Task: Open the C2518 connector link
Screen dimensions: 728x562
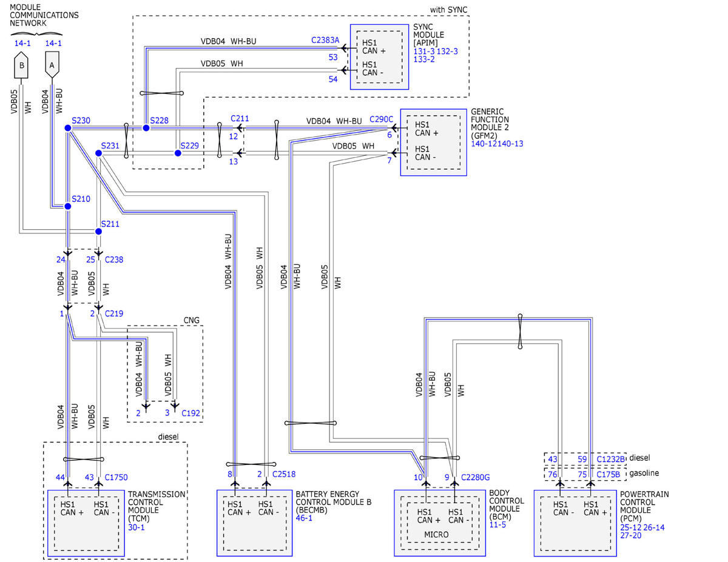Action: 284,474
